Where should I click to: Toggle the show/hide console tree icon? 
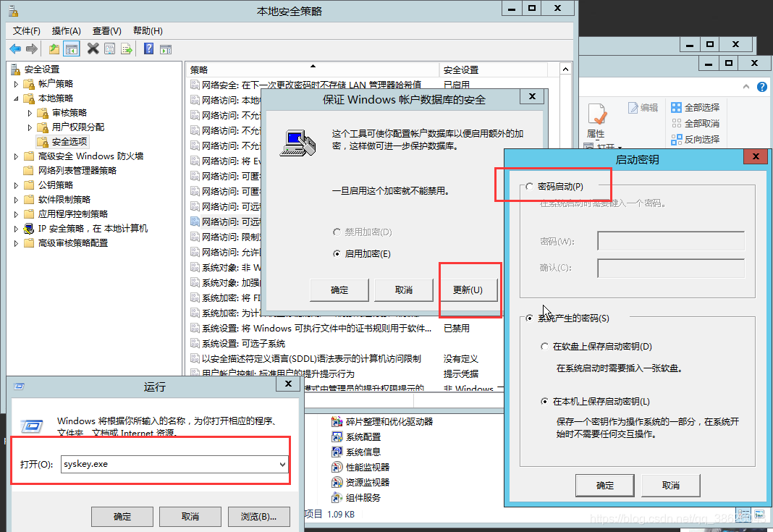[x=72, y=48]
